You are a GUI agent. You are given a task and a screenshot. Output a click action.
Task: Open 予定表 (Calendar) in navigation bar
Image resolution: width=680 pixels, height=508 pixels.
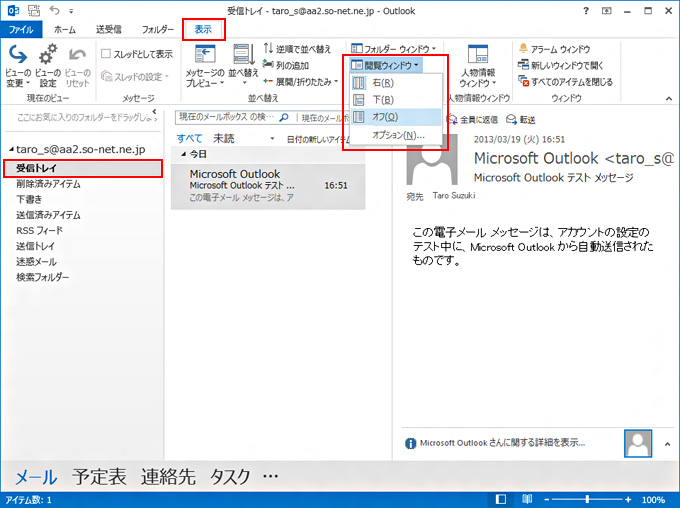[99, 477]
